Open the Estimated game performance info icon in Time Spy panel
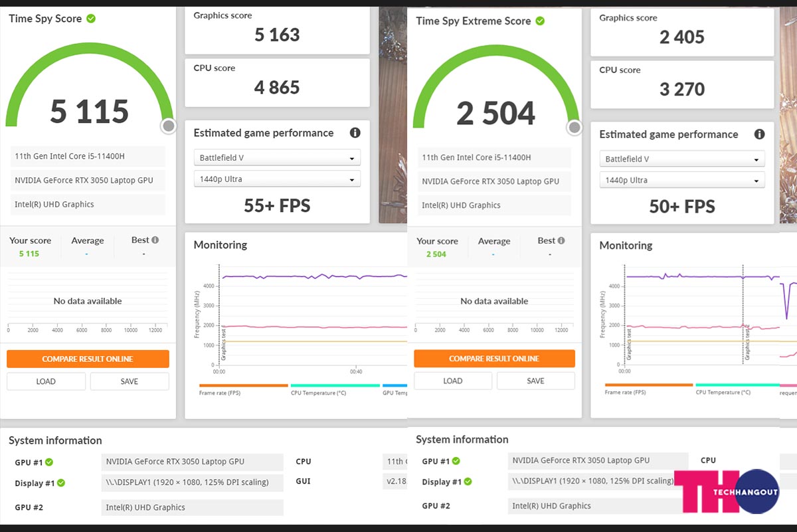797x532 pixels. pos(355,133)
